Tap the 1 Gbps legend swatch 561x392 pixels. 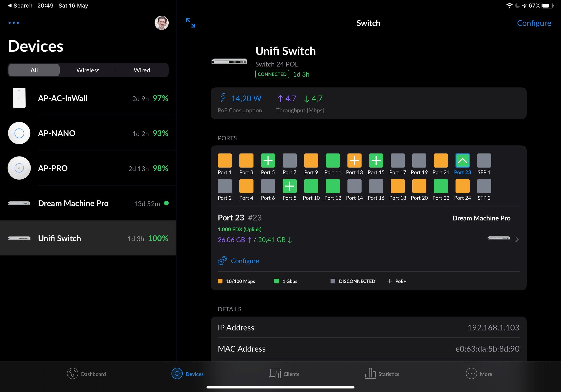tap(276, 281)
